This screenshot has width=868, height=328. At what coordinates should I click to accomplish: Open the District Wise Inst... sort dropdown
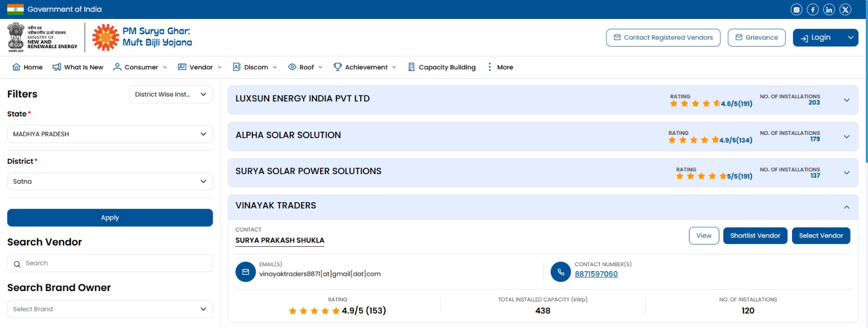coord(171,94)
